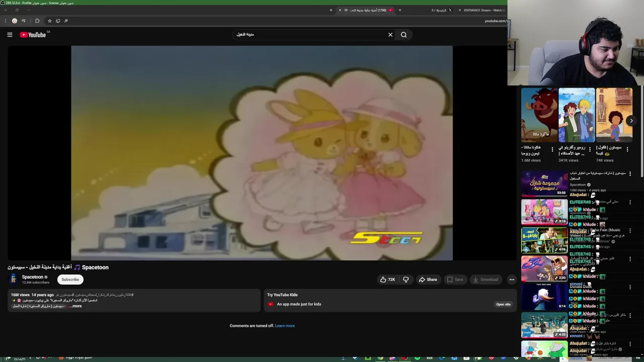Save the video to a playlist
The width and height of the screenshot is (644, 362).
[455, 280]
